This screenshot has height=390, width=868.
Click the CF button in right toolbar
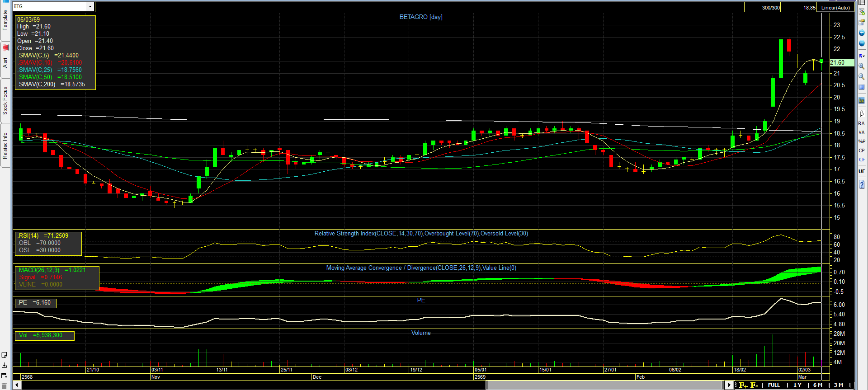tap(862, 160)
